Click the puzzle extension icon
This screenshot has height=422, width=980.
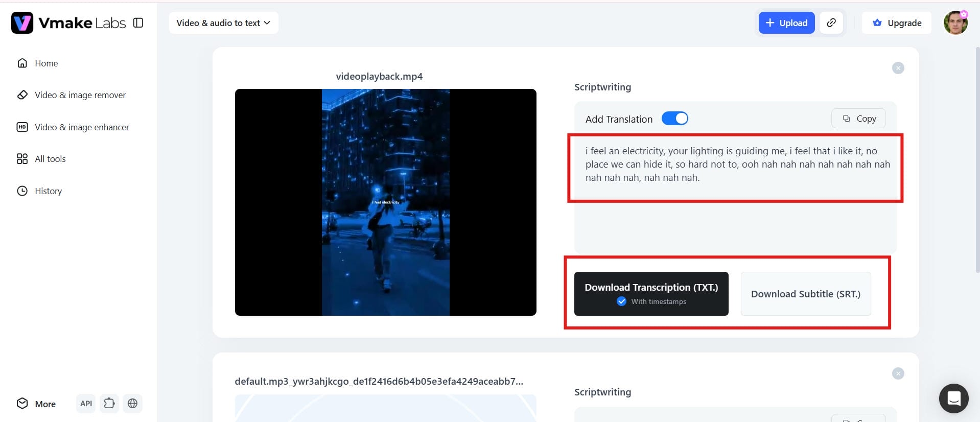109,404
